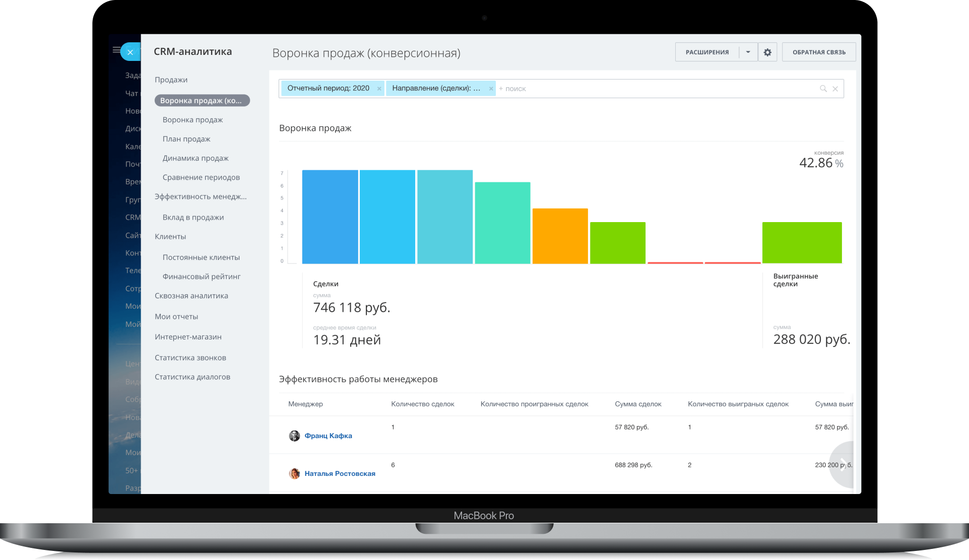969x560 pixels.
Task: Click the search magnifier icon
Action: coord(823,89)
